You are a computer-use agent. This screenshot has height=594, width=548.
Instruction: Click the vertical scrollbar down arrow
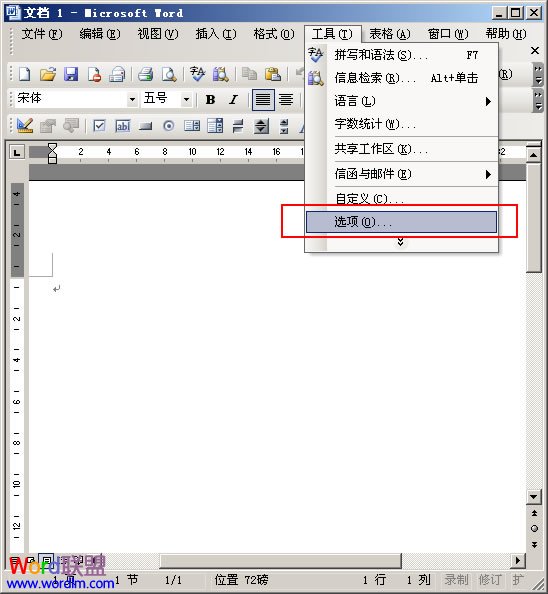[534, 497]
